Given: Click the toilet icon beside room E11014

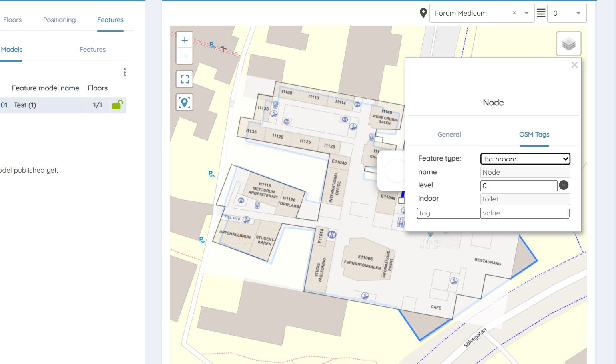Looking at the screenshot, I should (332, 235).
